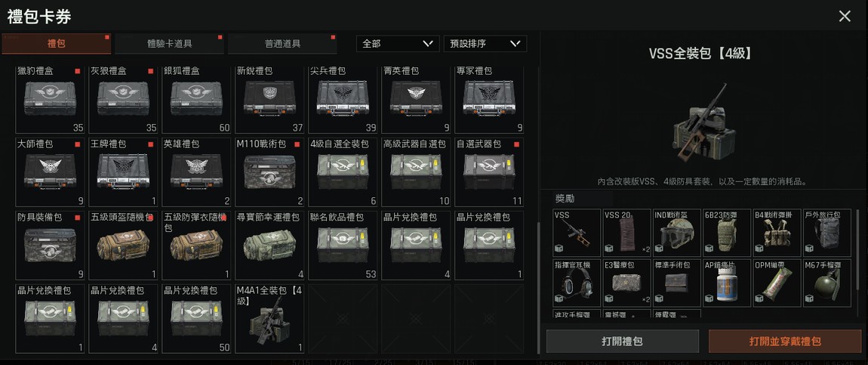Select the M110戰術包 crate
Image resolution: width=868 pixels, height=365 pixels.
269,172
